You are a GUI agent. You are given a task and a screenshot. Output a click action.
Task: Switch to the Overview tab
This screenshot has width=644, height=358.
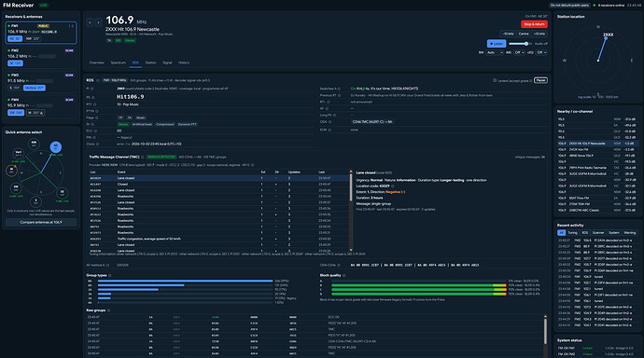[x=97, y=62]
